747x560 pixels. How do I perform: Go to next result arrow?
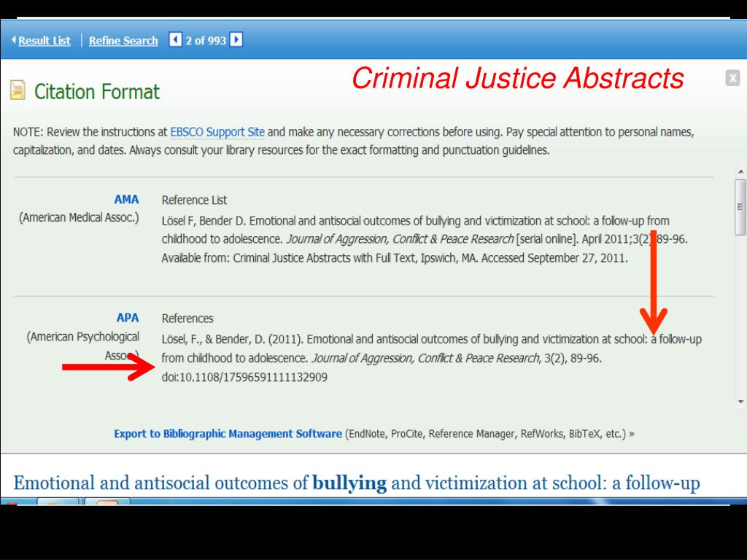(236, 39)
